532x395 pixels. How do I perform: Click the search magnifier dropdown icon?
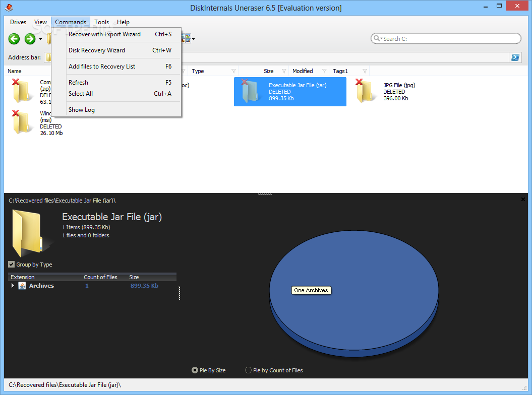click(378, 38)
